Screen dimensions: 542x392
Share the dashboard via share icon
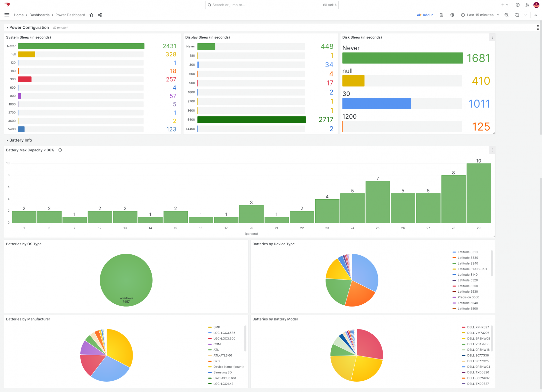pos(100,15)
